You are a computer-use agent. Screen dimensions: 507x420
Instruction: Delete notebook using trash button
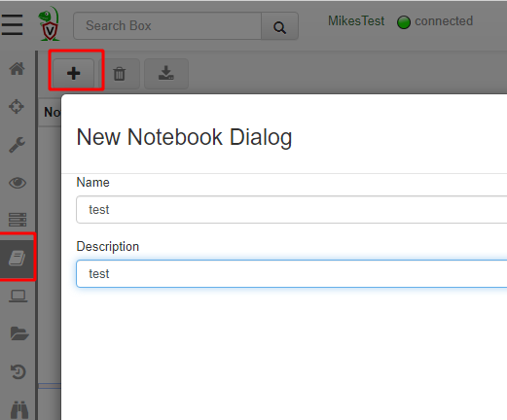tap(120, 74)
